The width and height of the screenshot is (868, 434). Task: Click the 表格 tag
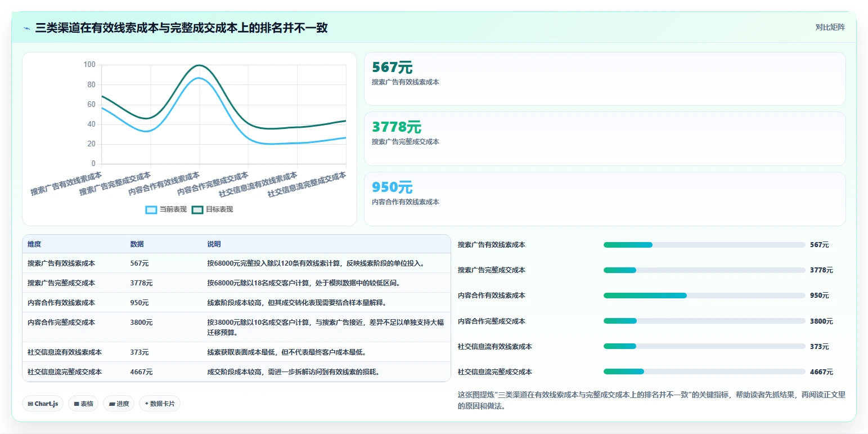[83, 404]
